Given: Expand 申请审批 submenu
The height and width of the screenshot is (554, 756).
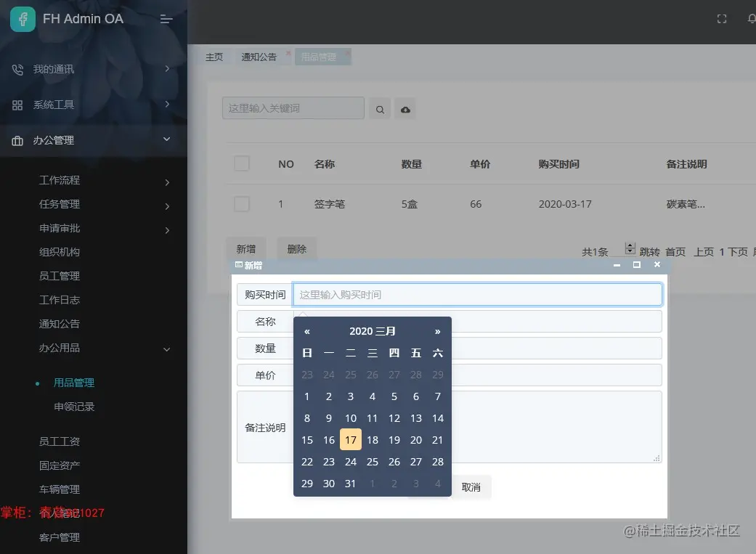Looking at the screenshot, I should tap(167, 230).
